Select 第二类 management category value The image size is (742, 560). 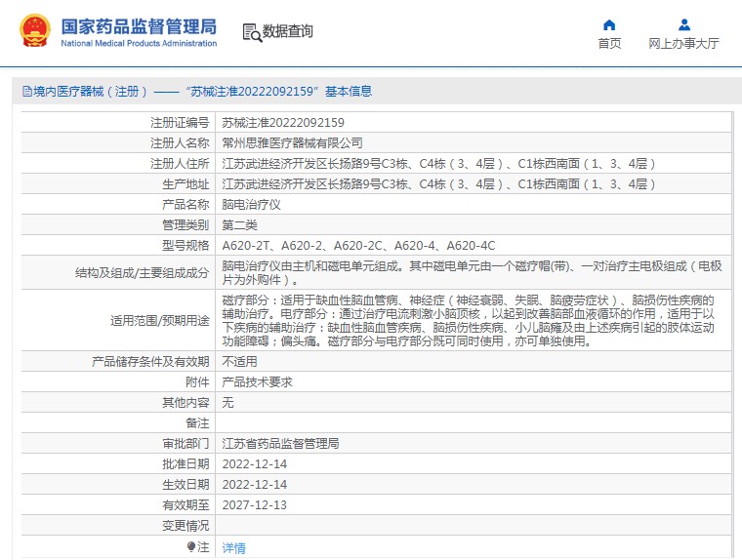[239, 225]
